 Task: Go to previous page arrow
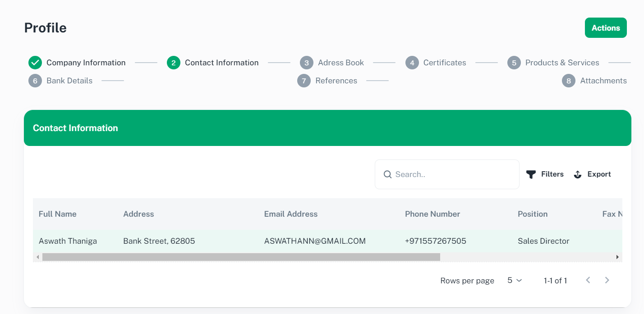click(x=588, y=280)
